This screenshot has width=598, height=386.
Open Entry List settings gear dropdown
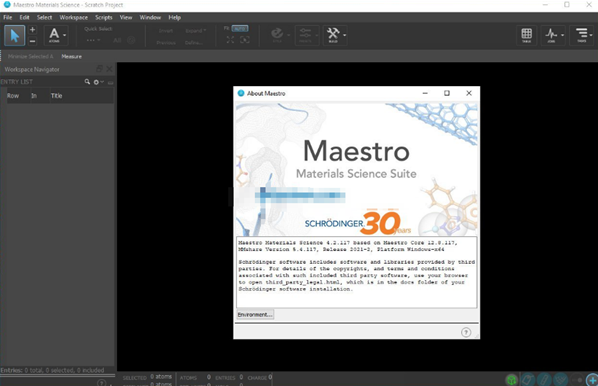[x=98, y=82]
